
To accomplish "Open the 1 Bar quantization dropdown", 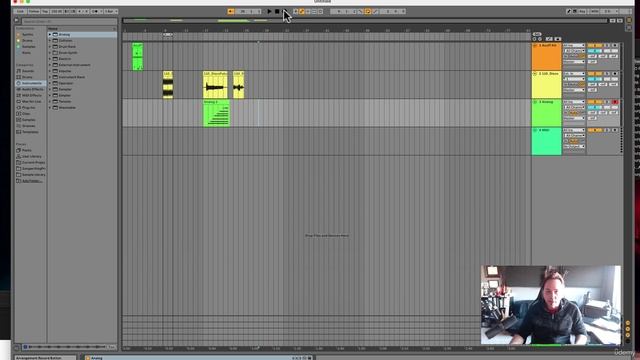I will [x=110, y=11].
